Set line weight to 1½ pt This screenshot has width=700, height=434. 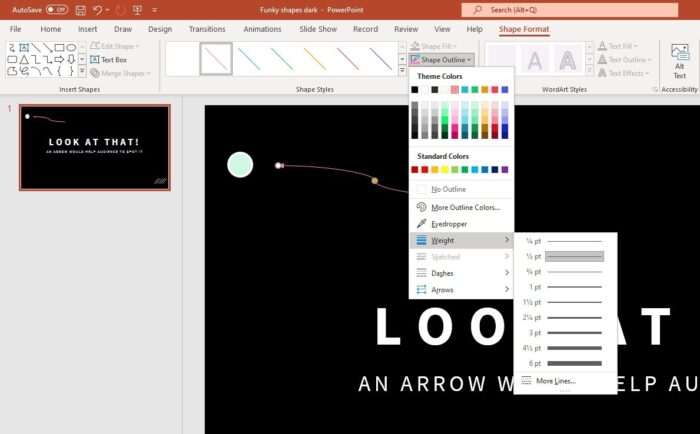tap(565, 302)
